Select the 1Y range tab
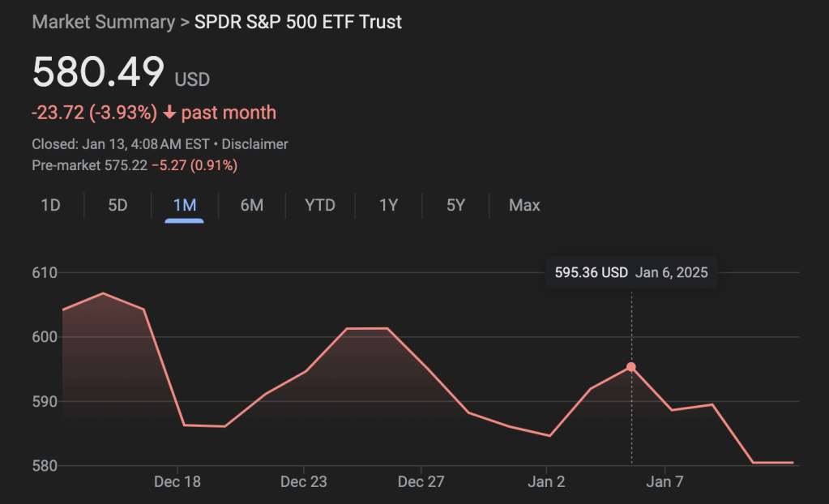829x504 pixels. 388,205
